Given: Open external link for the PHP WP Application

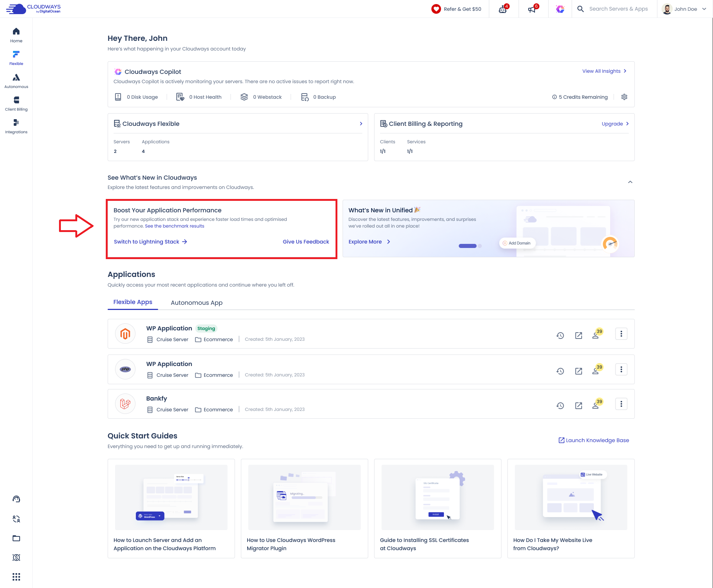Looking at the screenshot, I should 578,371.
